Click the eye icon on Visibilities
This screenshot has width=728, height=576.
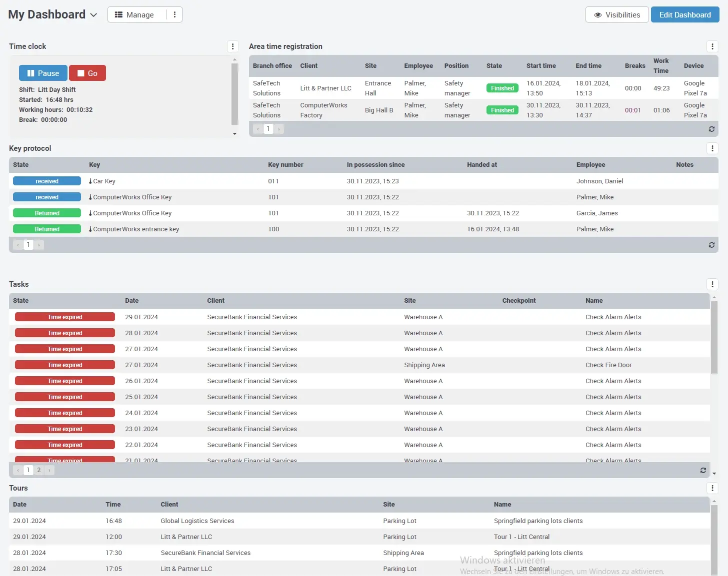coord(598,14)
